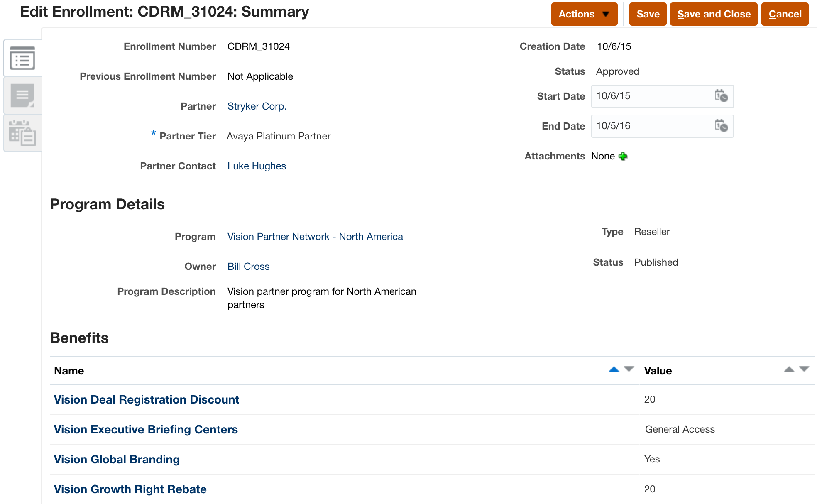Sort Value column descending
Image resolution: width=817 pixels, height=504 pixels.
tap(804, 369)
